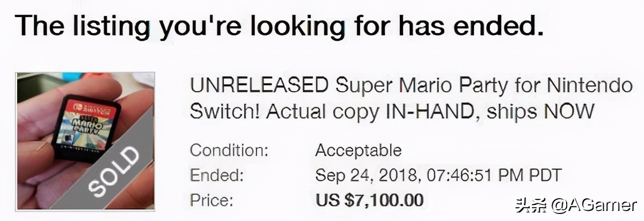
Task: Click the Acceptable condition value
Action: [x=358, y=150]
